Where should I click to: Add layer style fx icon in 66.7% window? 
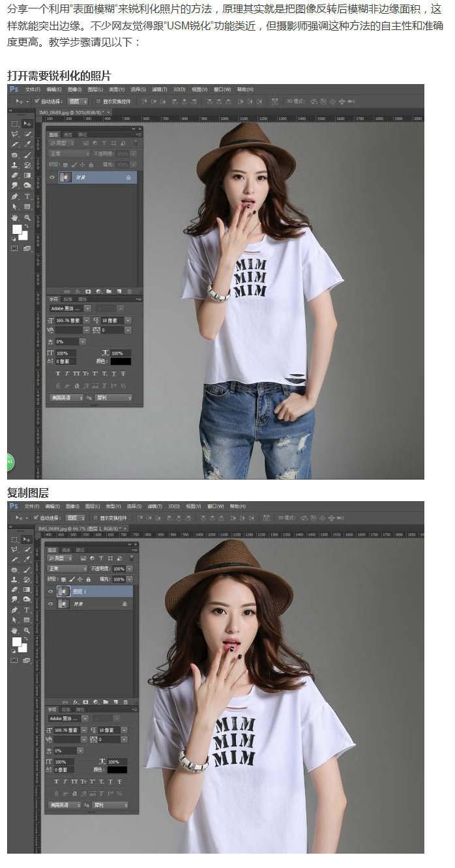(76, 702)
